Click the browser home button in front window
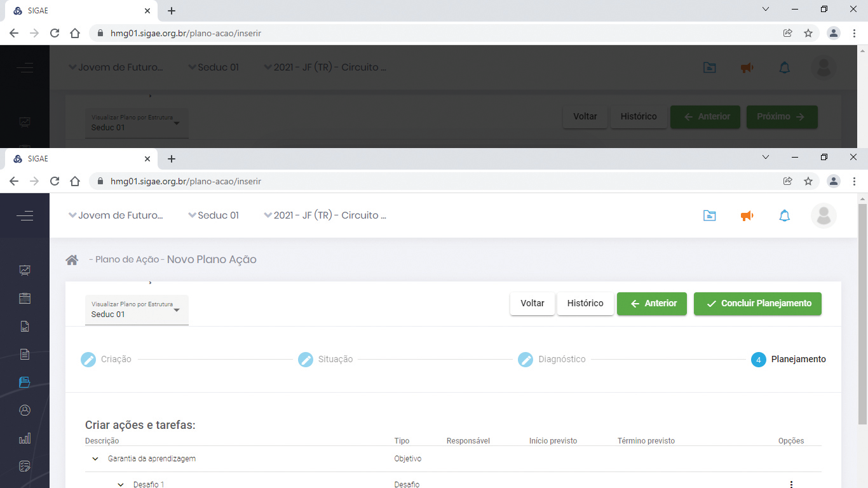Viewport: 868px width, 488px height. tap(75, 181)
